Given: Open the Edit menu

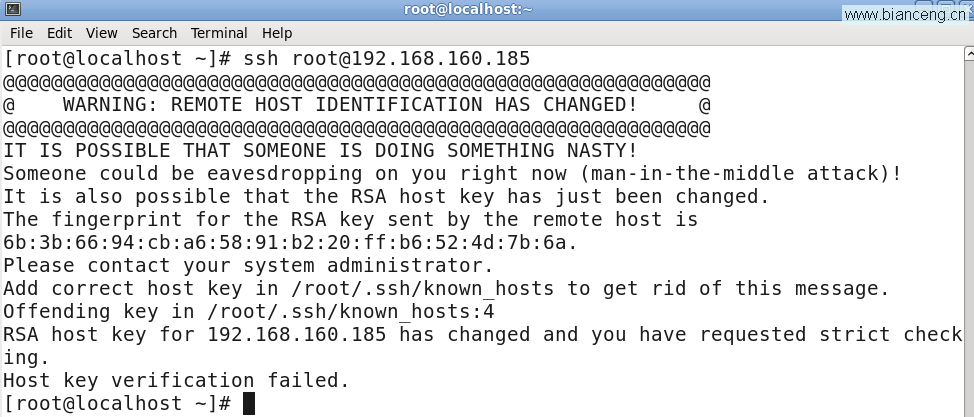Looking at the screenshot, I should tap(60, 33).
